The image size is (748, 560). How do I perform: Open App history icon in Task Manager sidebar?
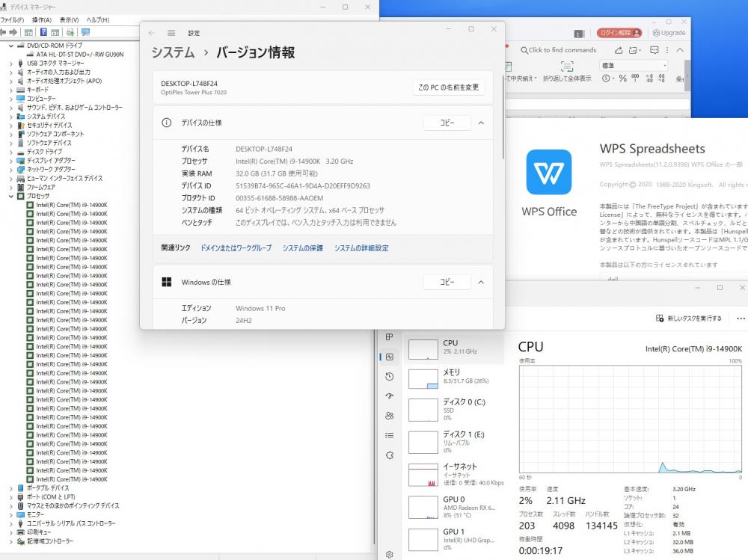(390, 376)
